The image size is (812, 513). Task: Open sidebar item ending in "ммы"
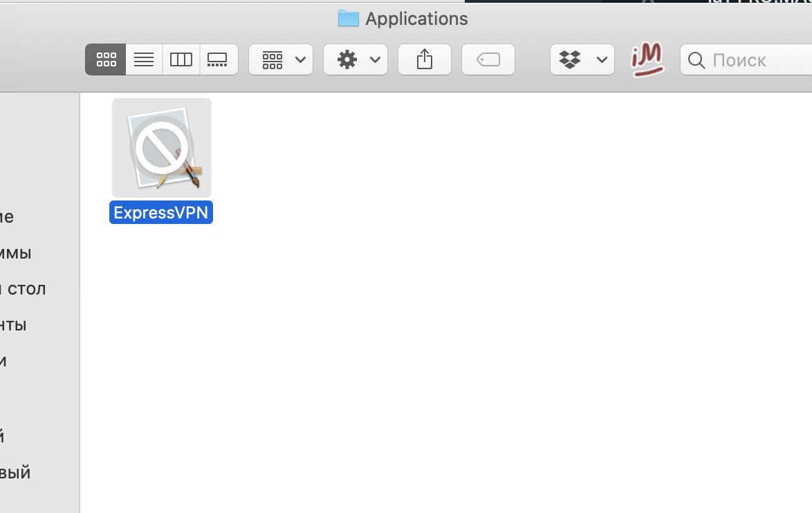point(15,253)
